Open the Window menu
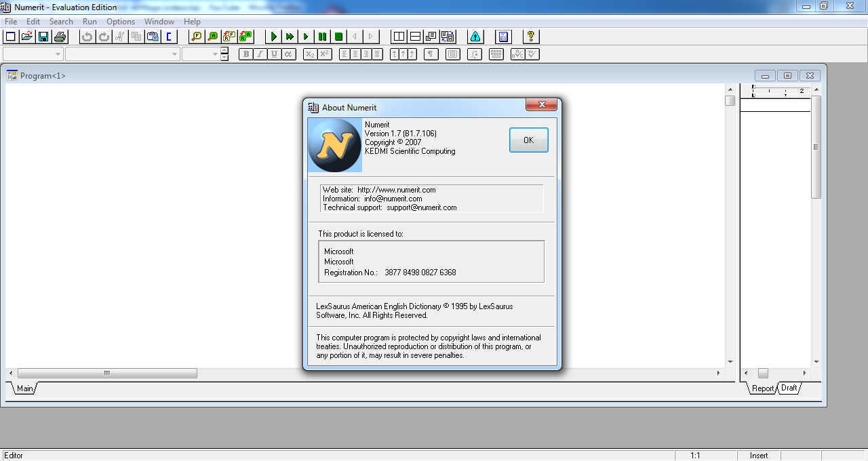 point(159,22)
